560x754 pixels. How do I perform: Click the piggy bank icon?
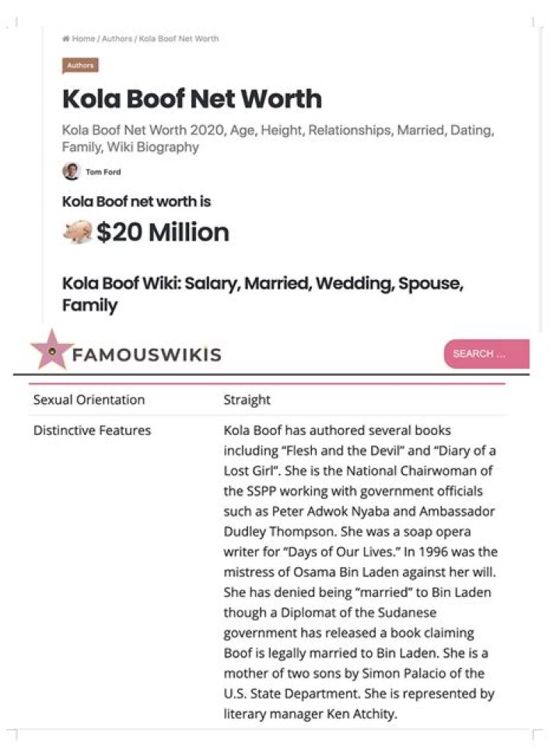pyautogui.click(x=77, y=232)
